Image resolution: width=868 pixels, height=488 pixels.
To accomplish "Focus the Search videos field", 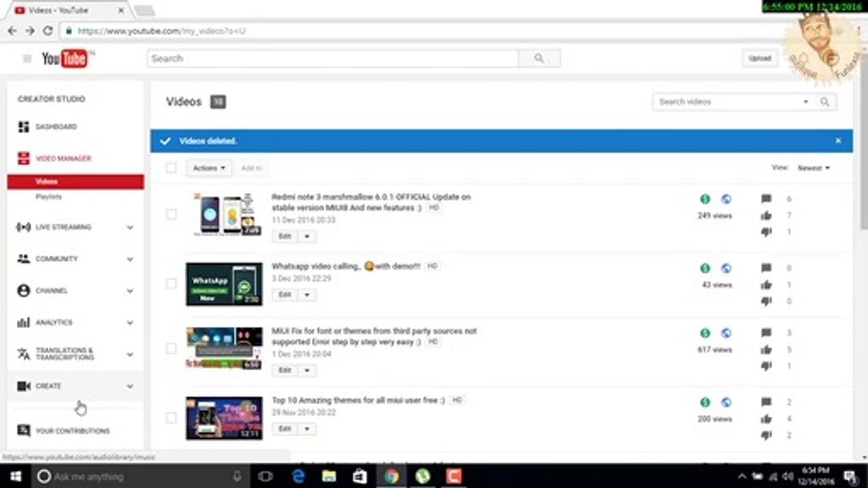I will [x=726, y=102].
